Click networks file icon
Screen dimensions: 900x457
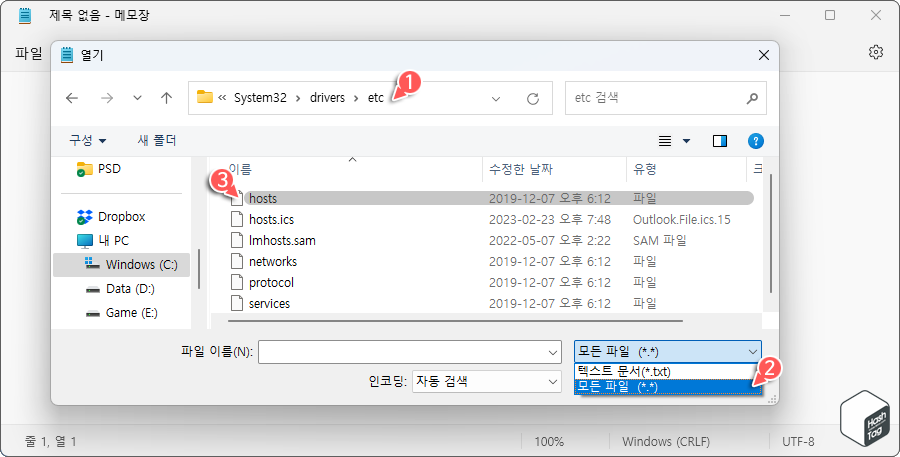[x=237, y=262]
